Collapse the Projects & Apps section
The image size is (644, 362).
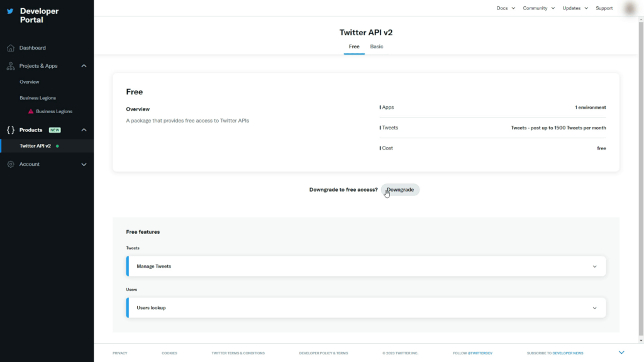(84, 65)
